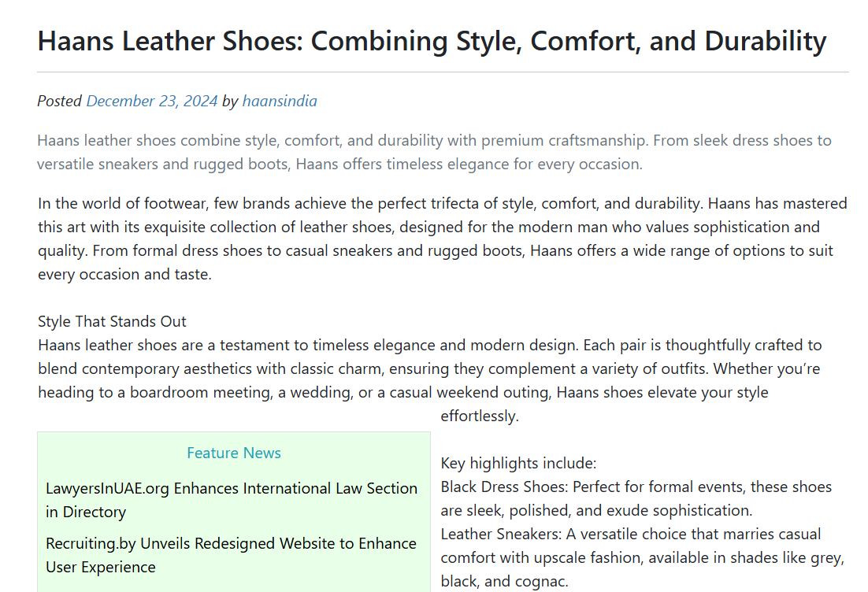Open the Recruiting.by redesigned website news link
Viewport: 868px width, 592px height.
coord(231,555)
